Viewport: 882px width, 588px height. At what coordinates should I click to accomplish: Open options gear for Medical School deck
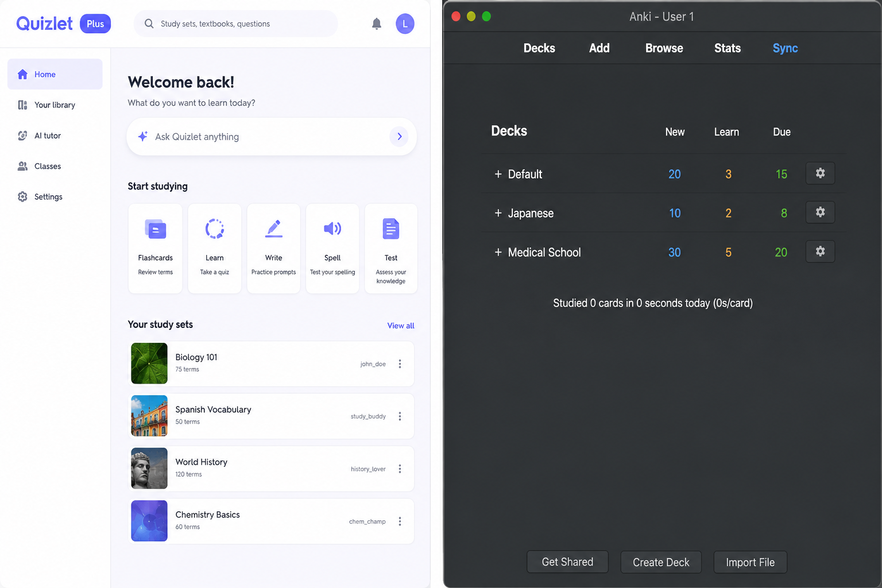point(820,251)
